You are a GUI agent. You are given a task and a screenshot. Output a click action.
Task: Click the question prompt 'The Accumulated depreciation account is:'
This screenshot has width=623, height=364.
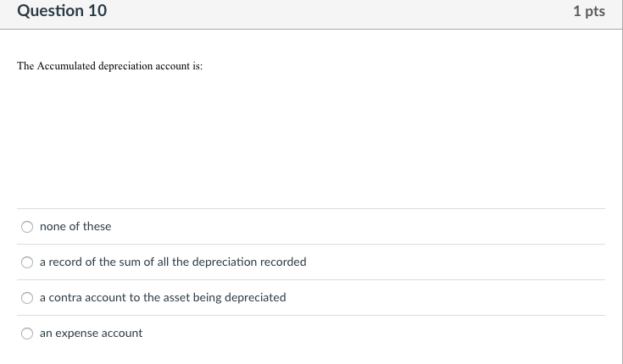[109, 66]
